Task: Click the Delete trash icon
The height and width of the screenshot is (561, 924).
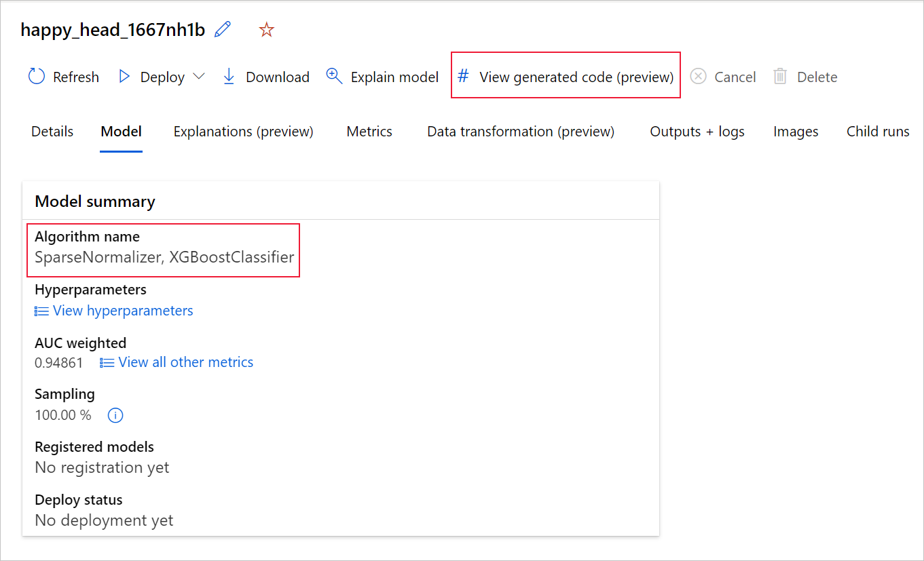Action: 780,77
